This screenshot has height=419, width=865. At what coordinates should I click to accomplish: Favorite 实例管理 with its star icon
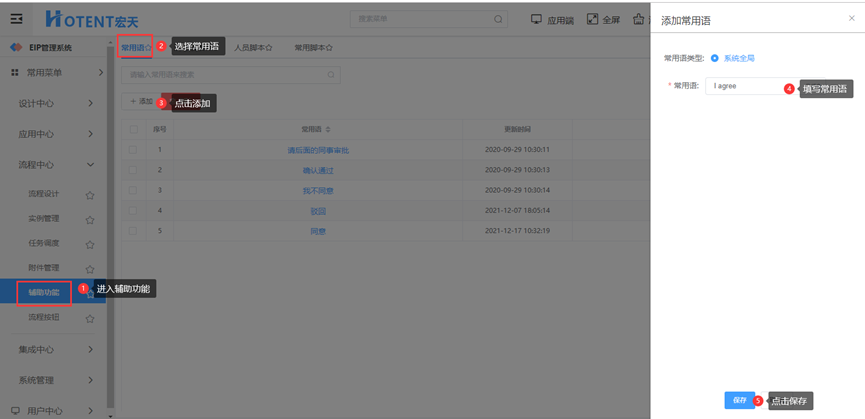(90, 219)
